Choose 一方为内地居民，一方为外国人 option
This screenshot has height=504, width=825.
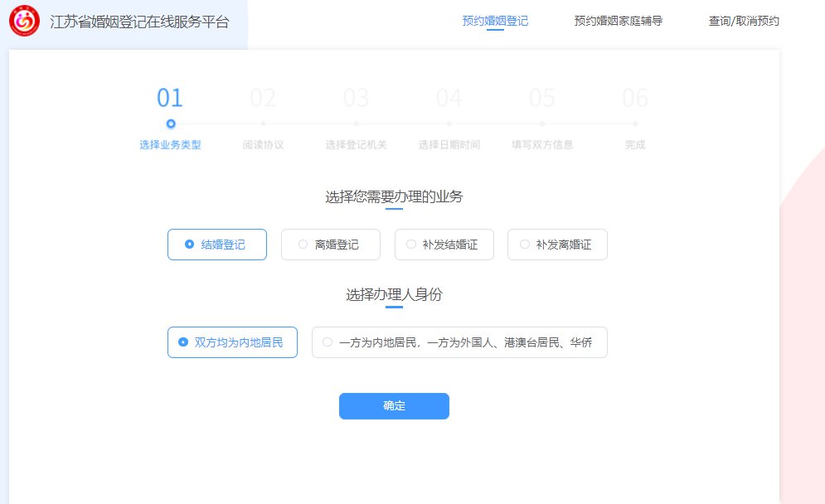click(459, 342)
